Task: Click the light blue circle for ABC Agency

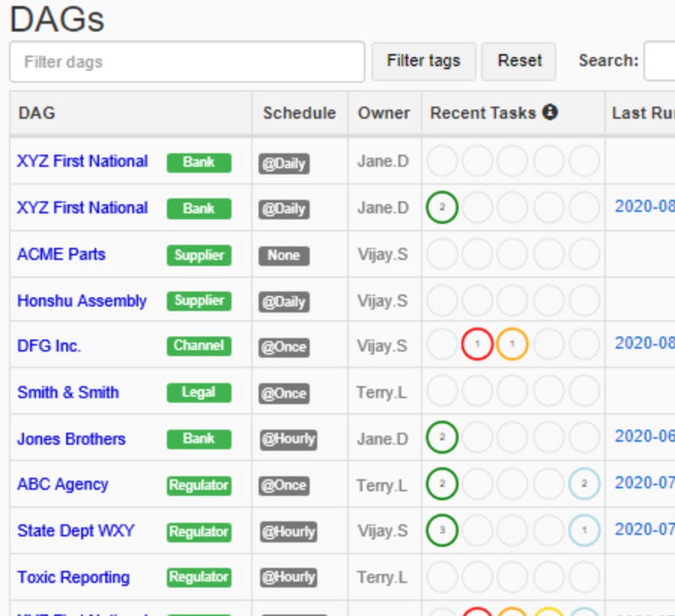Action: pos(584,484)
